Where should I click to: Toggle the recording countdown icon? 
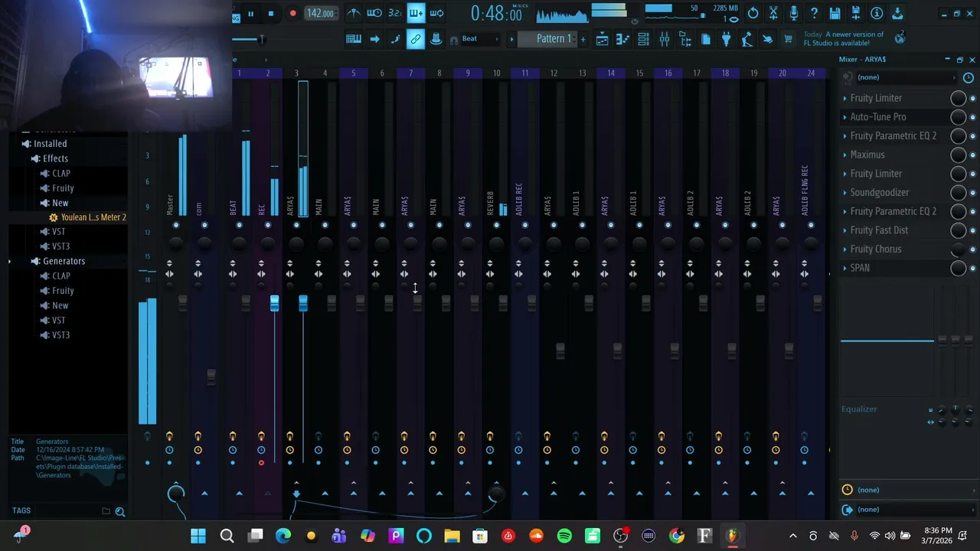pyautogui.click(x=395, y=13)
